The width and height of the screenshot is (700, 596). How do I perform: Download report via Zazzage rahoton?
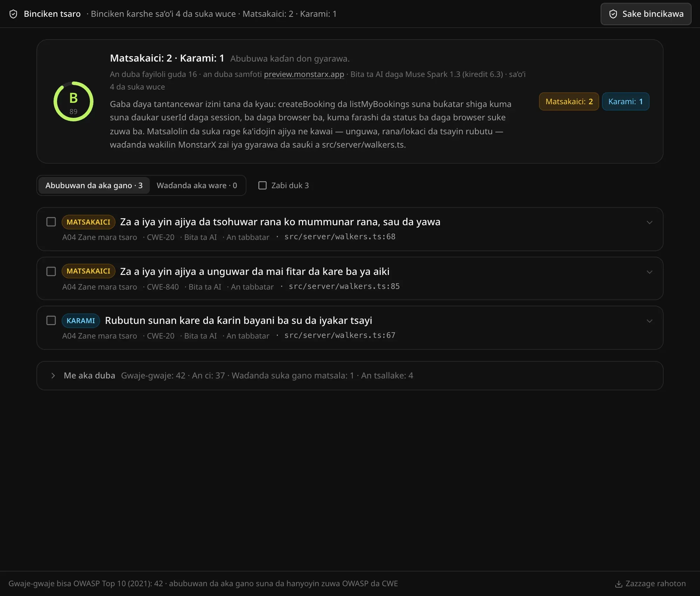tap(650, 583)
